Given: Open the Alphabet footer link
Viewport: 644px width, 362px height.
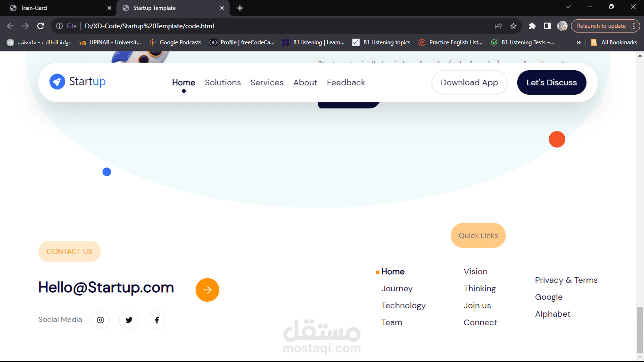Looking at the screenshot, I should (553, 314).
